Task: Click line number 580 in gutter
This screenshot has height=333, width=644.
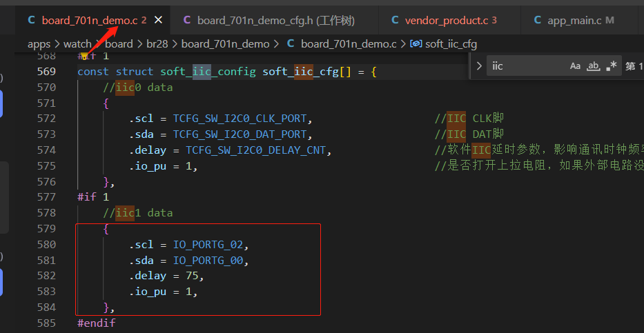Action: point(46,245)
